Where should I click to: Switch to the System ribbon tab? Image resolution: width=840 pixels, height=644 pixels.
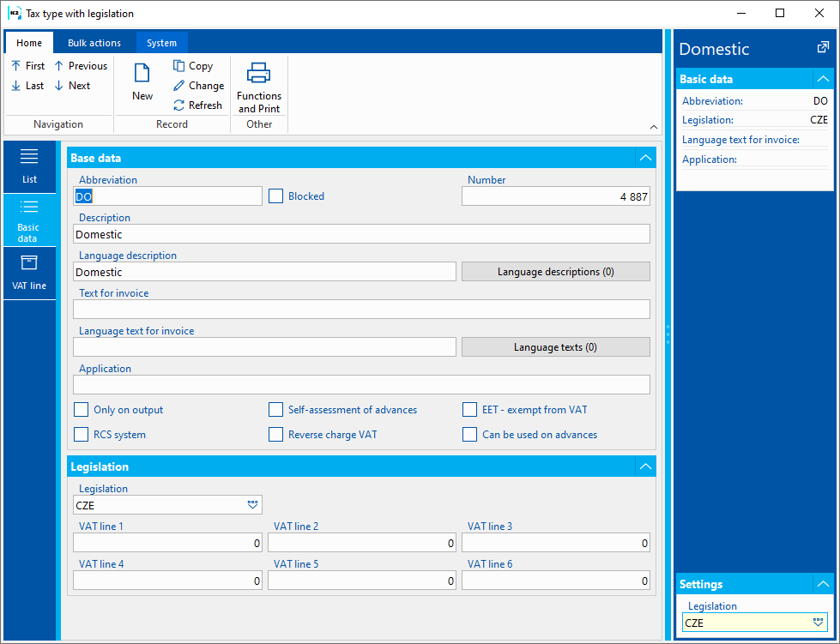click(161, 43)
